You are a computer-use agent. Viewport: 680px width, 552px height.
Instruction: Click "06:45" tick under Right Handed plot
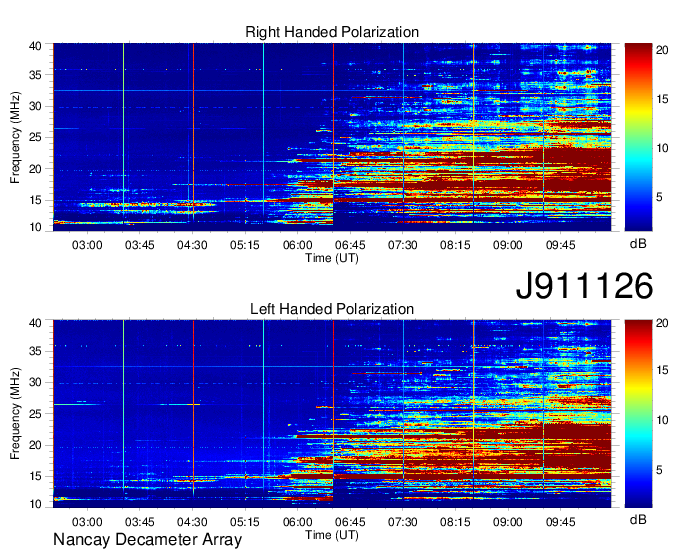[x=350, y=245]
